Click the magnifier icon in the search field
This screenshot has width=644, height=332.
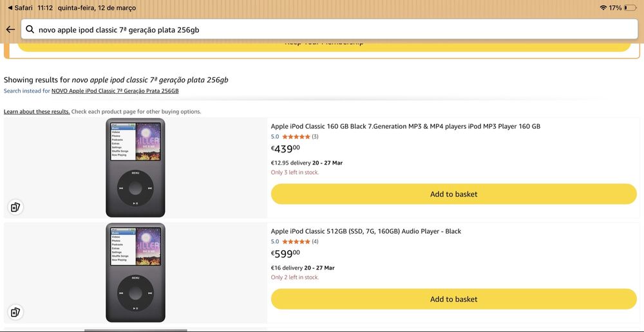(30, 30)
